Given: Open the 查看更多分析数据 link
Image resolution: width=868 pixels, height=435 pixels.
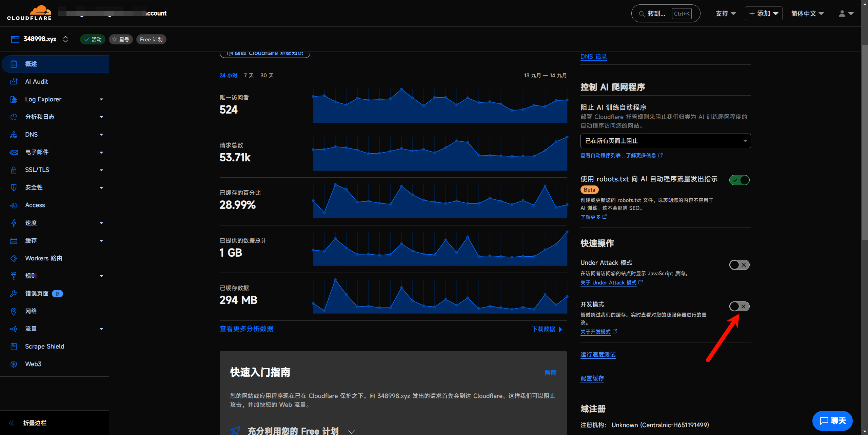Looking at the screenshot, I should [x=246, y=329].
